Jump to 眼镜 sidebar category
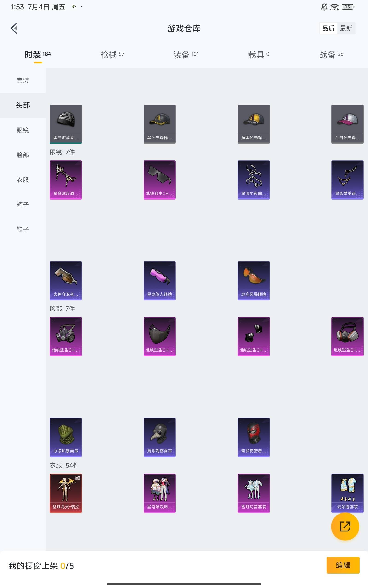Image resolution: width=368 pixels, height=588 pixels. pos(23,130)
